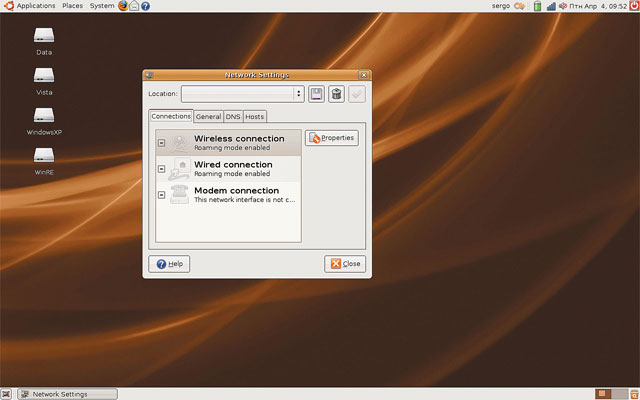Click the modem telephone icon

[180, 195]
